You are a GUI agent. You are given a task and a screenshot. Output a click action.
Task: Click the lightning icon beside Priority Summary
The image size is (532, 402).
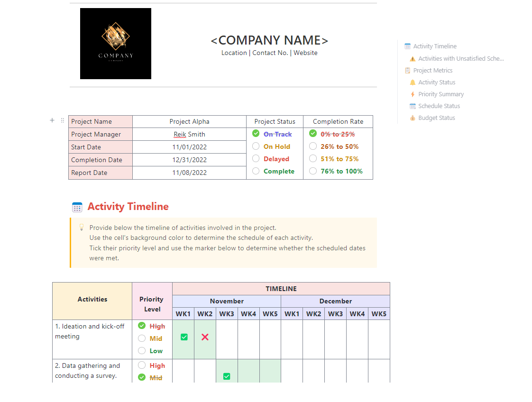click(413, 94)
